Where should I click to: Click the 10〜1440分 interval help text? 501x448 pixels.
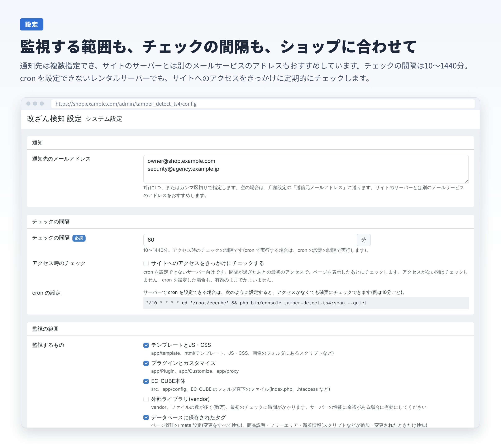256,250
